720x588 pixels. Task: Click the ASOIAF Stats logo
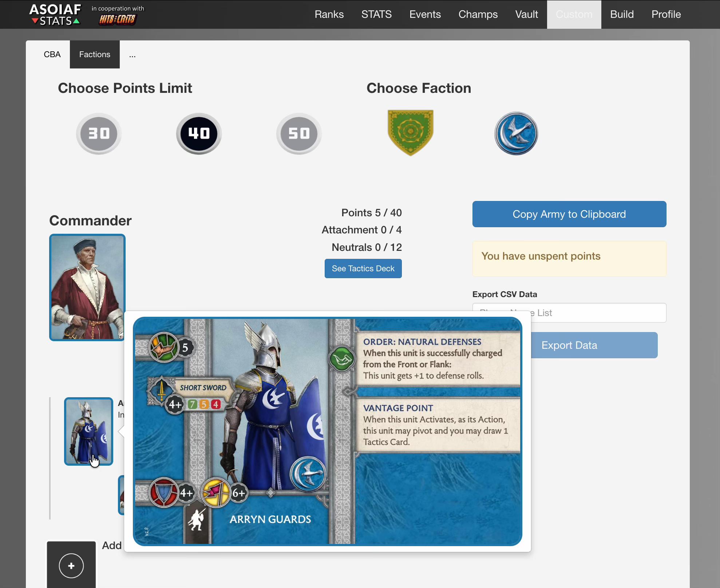(x=55, y=15)
